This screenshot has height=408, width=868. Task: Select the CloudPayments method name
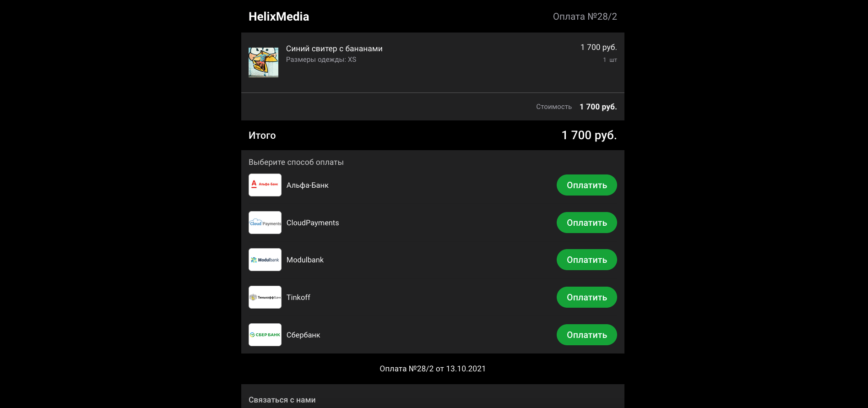coord(313,223)
